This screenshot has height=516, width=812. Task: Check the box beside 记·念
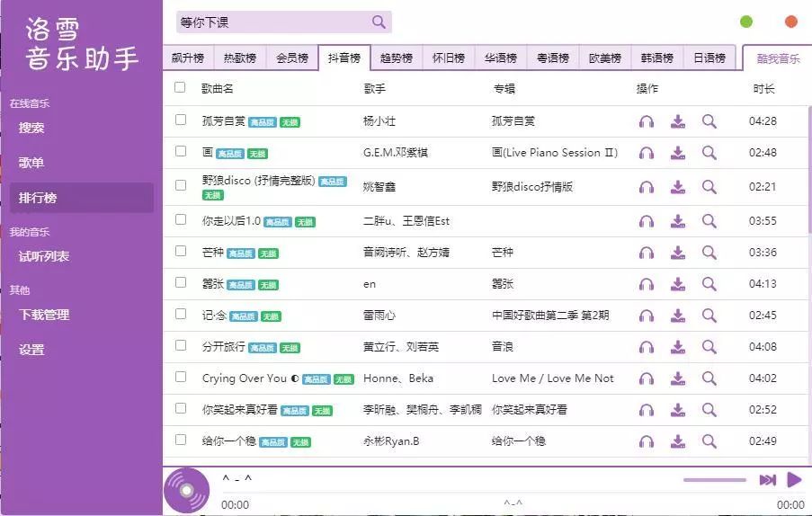(x=181, y=314)
